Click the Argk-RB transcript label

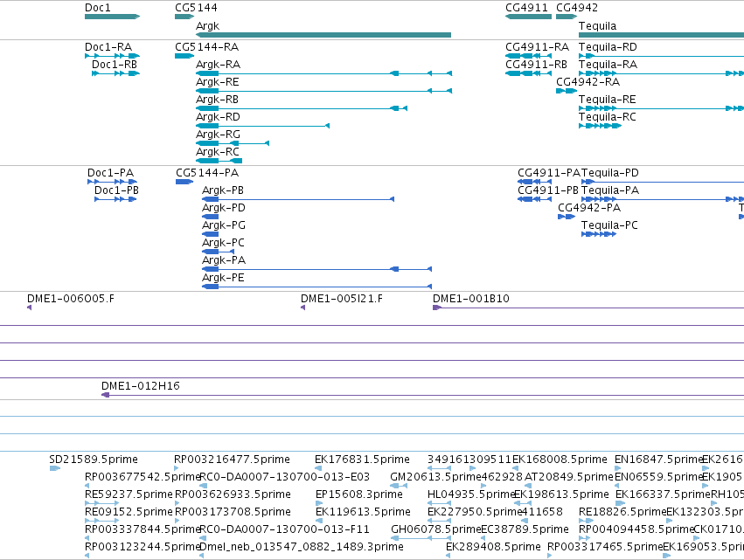[x=218, y=100]
